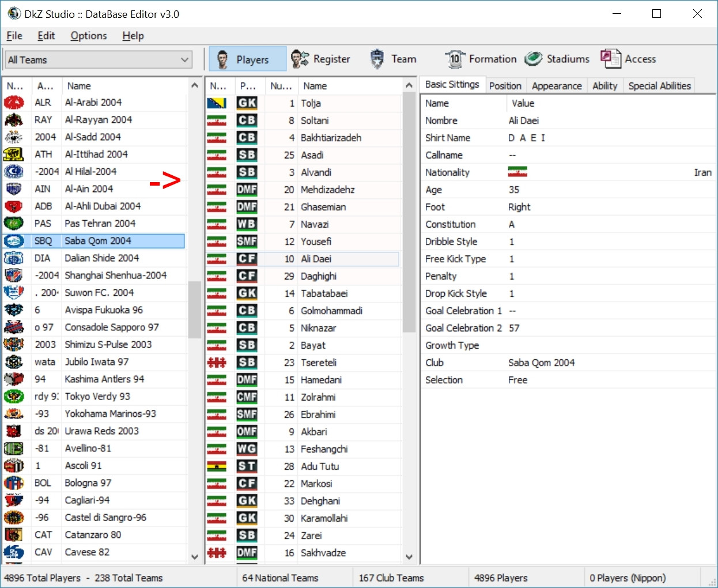
Task: Select player Bakhtiarizadeh
Action: [331, 138]
